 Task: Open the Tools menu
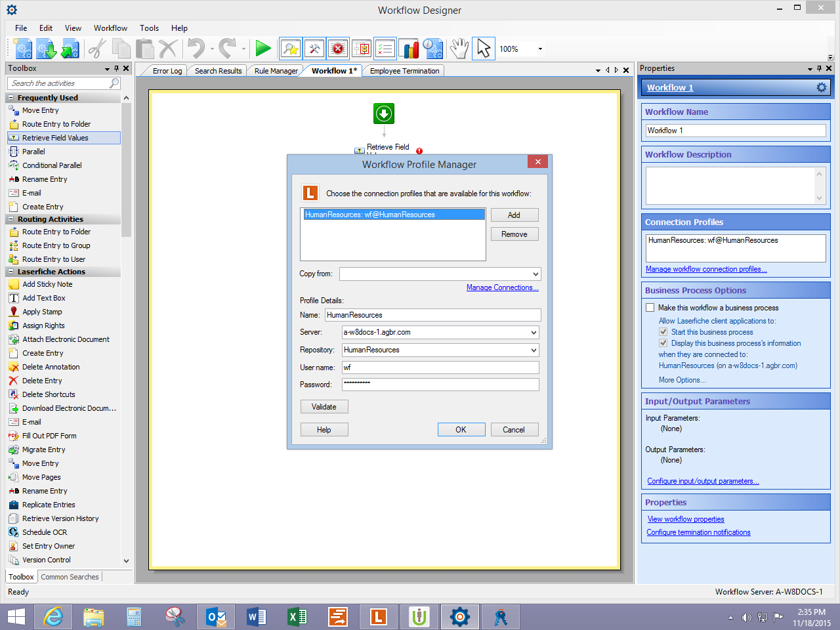tap(149, 28)
